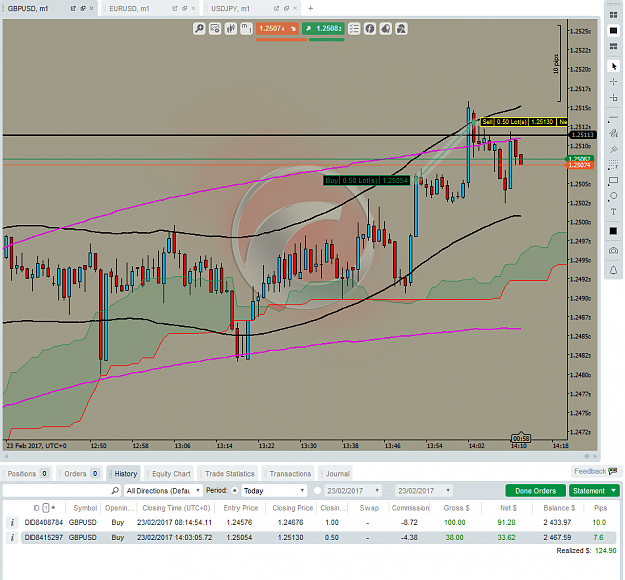Open the m1 timeframe selector
This screenshot has width=625, height=580.
tap(246, 29)
